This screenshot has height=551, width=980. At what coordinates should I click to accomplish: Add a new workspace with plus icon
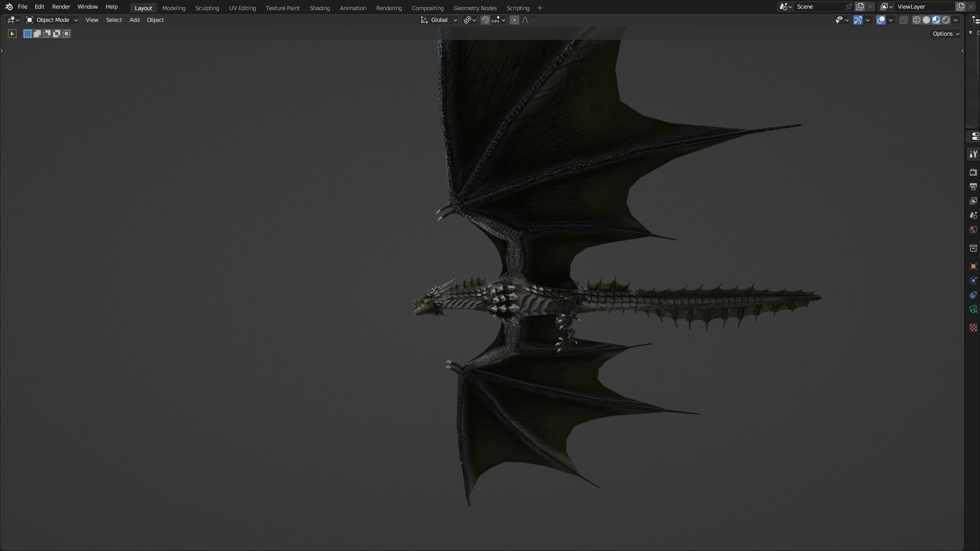click(x=540, y=8)
